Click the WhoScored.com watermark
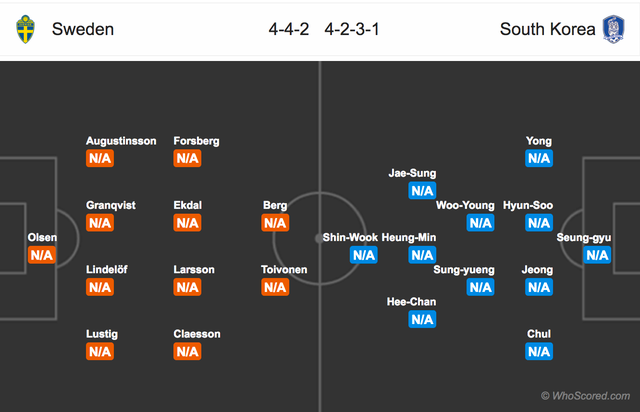The height and width of the screenshot is (412, 640). pyautogui.click(x=586, y=398)
